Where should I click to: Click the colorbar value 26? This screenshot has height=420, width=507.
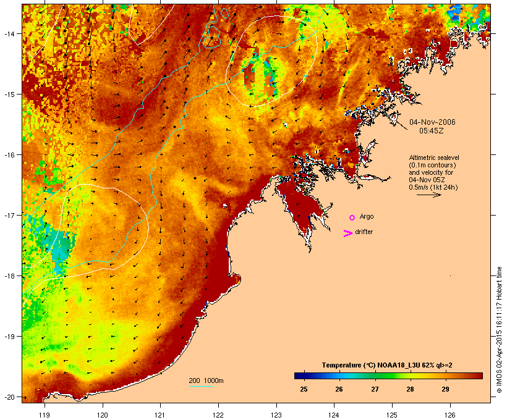(x=339, y=389)
